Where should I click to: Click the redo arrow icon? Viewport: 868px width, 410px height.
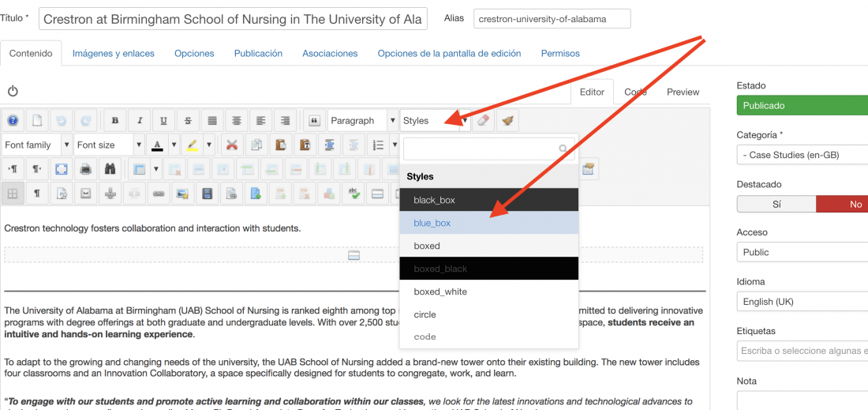[85, 120]
